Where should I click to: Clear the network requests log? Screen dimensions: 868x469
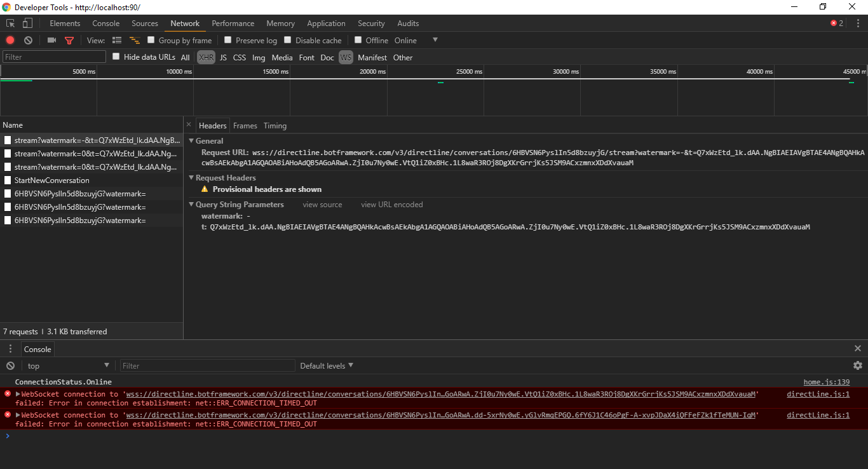point(27,40)
